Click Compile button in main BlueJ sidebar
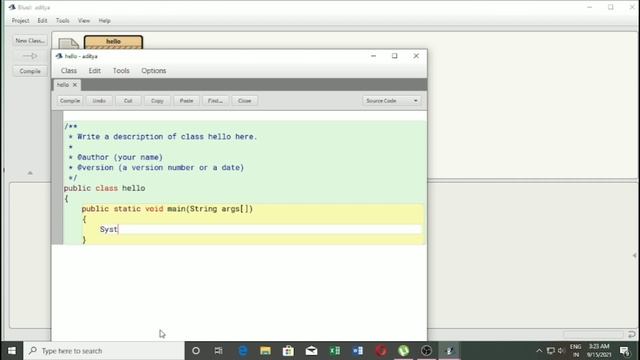Screen dimensions: 640x360 pos(30,71)
